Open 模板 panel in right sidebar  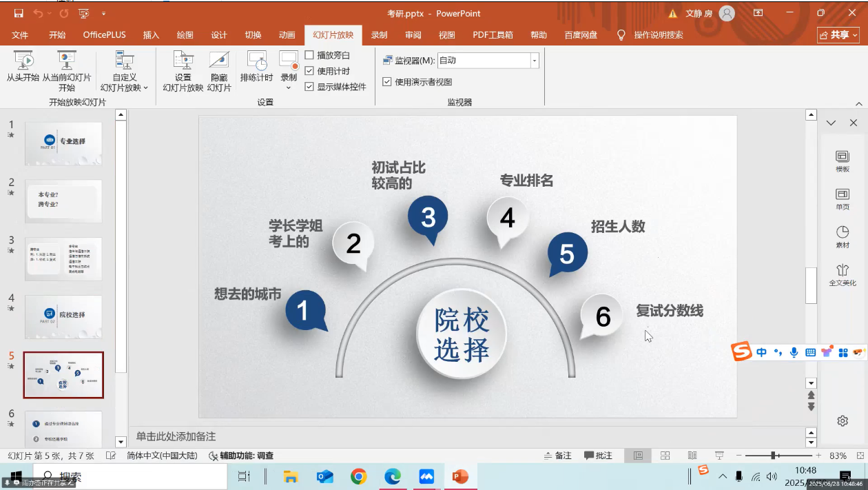click(842, 161)
